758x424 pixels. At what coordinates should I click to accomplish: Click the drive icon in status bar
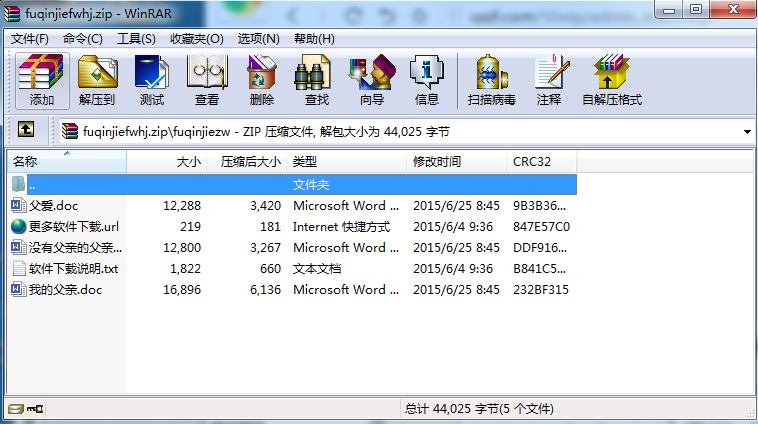point(15,409)
